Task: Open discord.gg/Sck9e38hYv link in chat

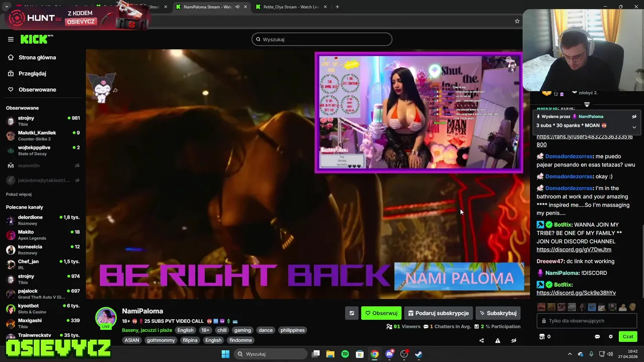Action: pyautogui.click(x=576, y=293)
